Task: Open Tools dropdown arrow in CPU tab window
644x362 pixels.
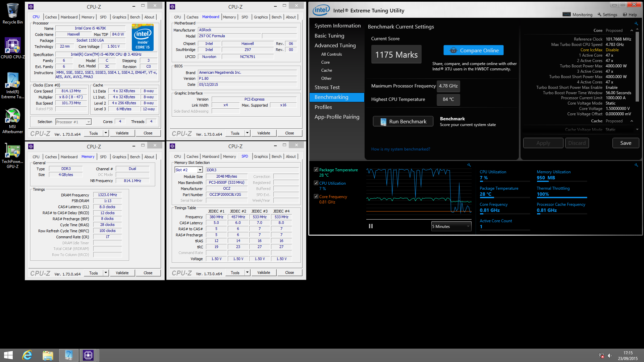Action: coord(106,133)
